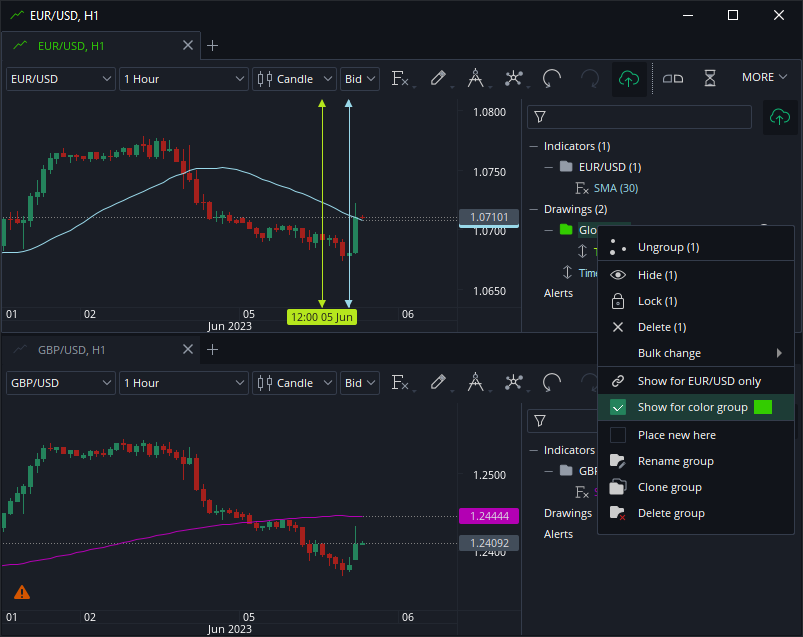Click the cloud upload button beside the filter field
Image resolution: width=803 pixels, height=637 pixels.
point(779,117)
